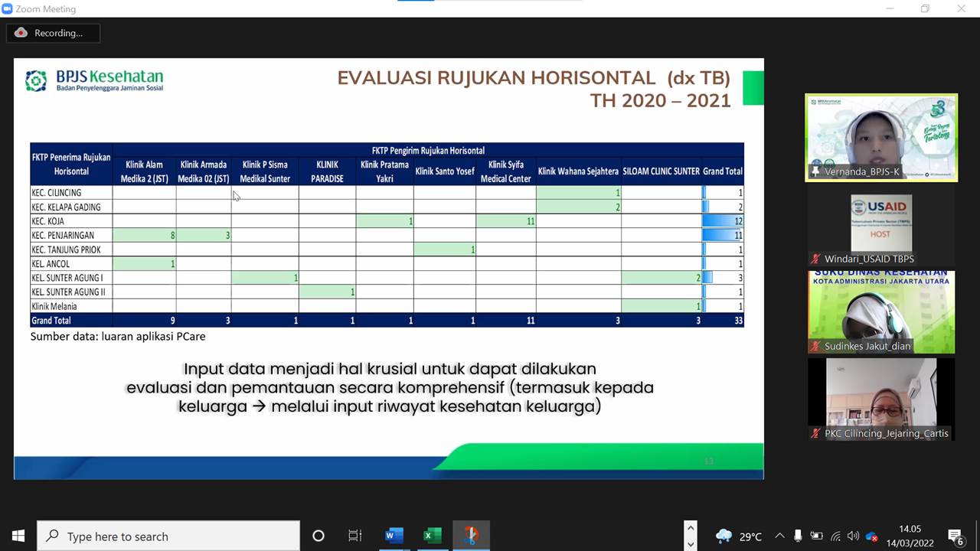This screenshot has height=551, width=980.
Task: Open Cortana circle icon
Action: tap(318, 536)
